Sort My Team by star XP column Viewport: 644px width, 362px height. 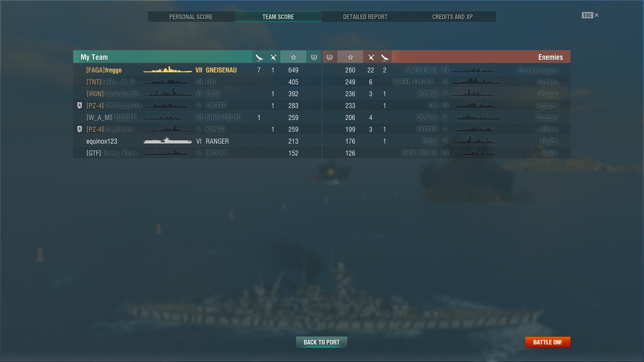tap(293, 57)
